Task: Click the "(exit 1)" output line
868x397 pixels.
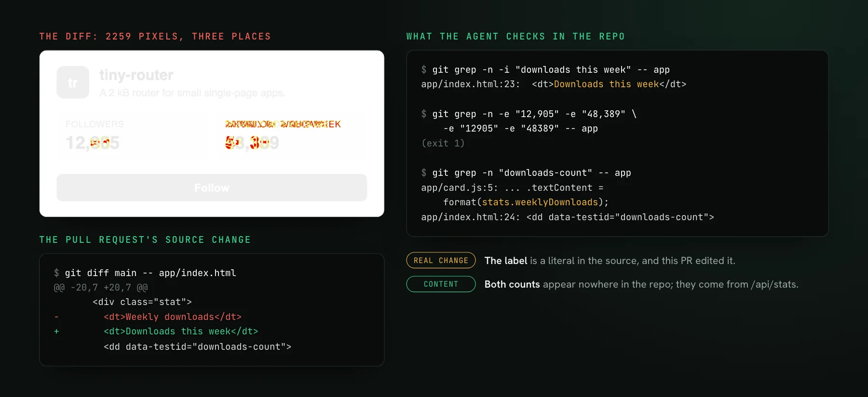Action: tap(443, 144)
